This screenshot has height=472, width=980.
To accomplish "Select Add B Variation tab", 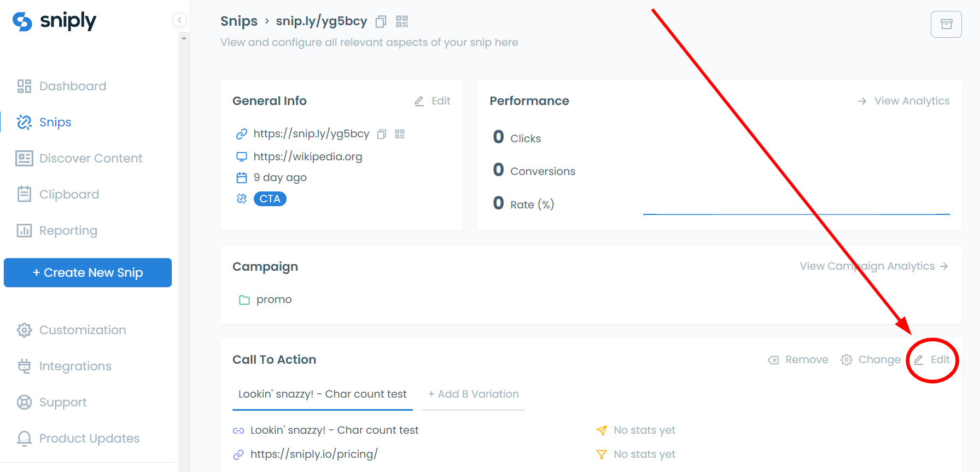I will point(474,394).
